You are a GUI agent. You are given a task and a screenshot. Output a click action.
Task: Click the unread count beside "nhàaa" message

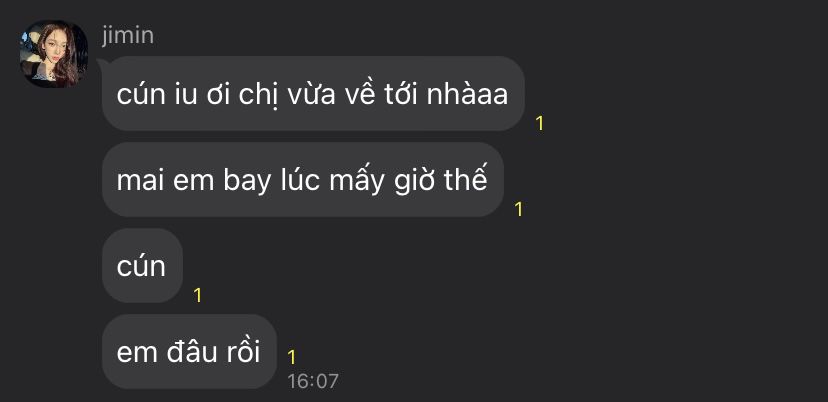(539, 123)
